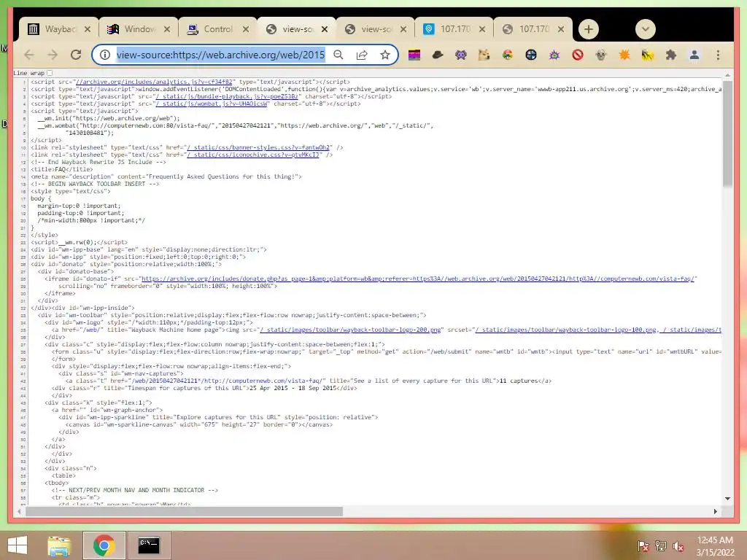
Task: Open Windows Start button
Action: point(18,545)
